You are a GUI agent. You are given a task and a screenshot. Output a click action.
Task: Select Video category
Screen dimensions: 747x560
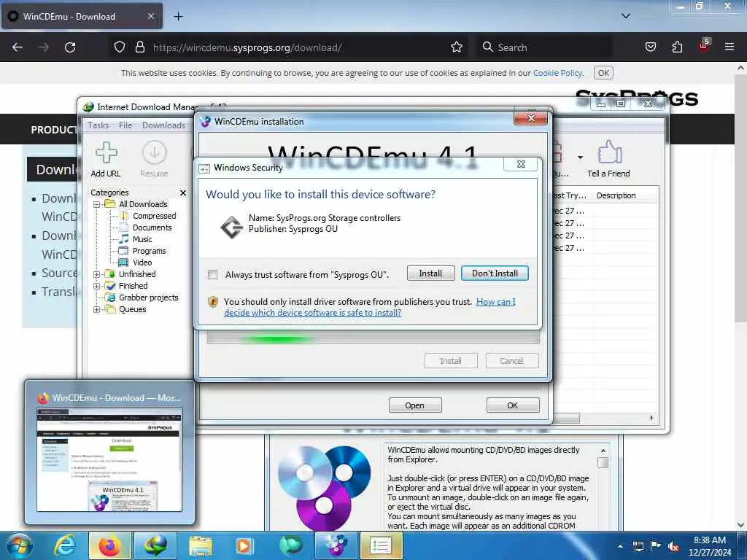coord(142,262)
